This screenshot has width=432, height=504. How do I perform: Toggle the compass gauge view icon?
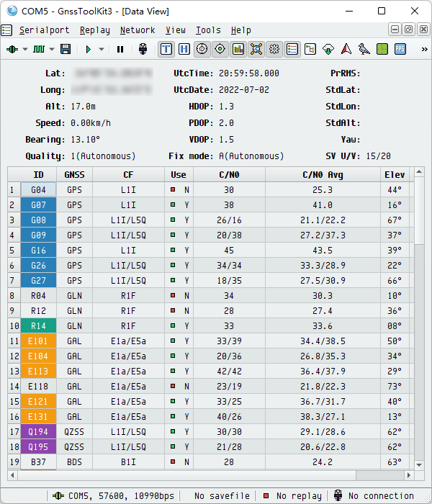pos(202,49)
